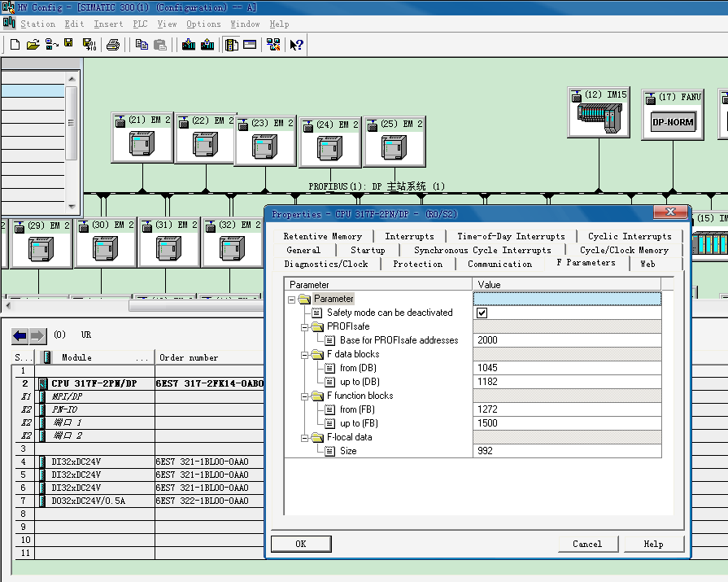Viewport: 728px width, 582px height.
Task: Click the navigate back arrow icon
Action: coord(20,335)
